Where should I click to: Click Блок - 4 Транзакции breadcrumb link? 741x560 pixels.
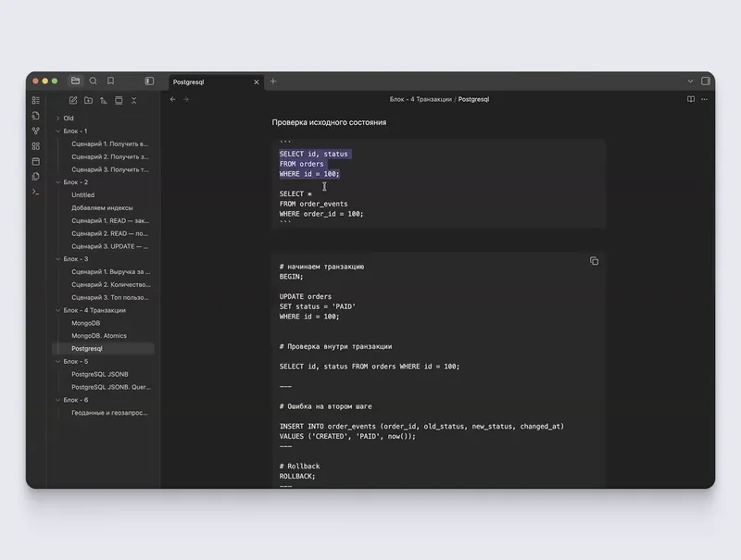pyautogui.click(x=421, y=99)
